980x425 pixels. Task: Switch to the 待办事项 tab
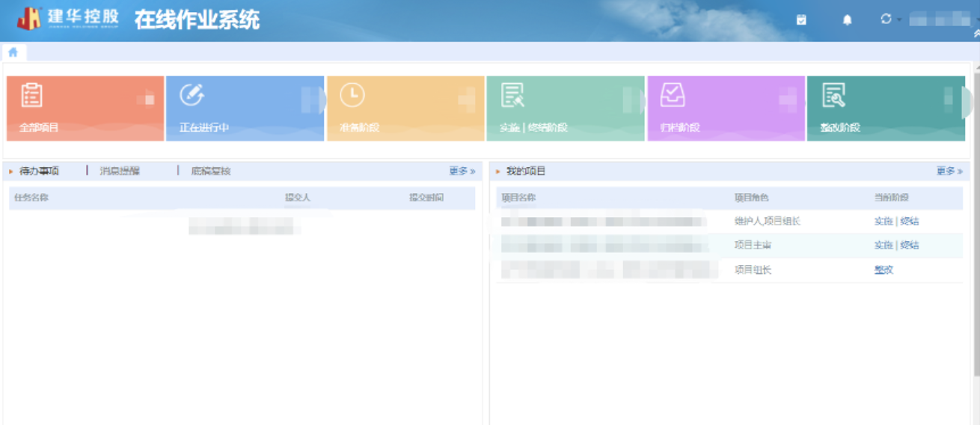click(39, 171)
